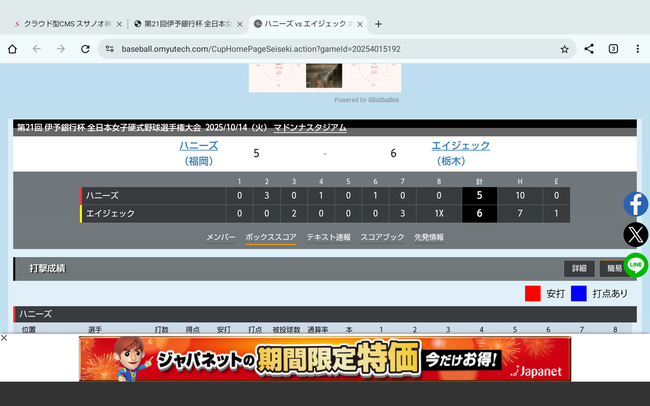Bookmark this page with the star icon
The image size is (650, 406).
coord(564,48)
